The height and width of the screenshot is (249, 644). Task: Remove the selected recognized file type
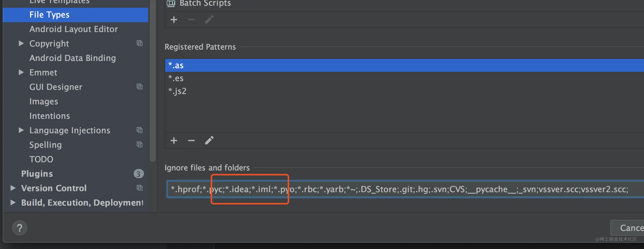pos(191,20)
